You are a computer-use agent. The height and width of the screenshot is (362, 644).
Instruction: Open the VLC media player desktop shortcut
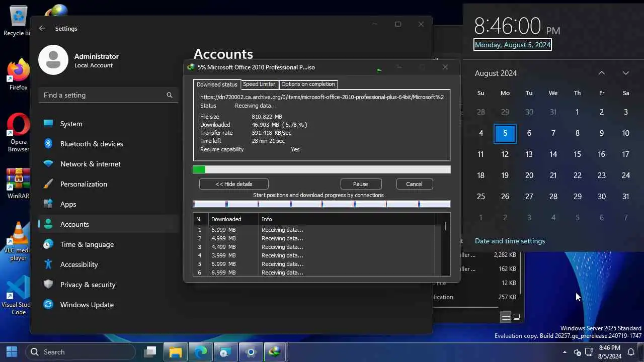coord(18,241)
